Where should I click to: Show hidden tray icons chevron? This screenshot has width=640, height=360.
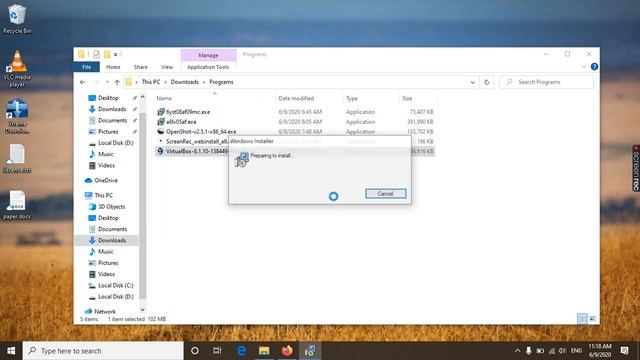(518, 351)
